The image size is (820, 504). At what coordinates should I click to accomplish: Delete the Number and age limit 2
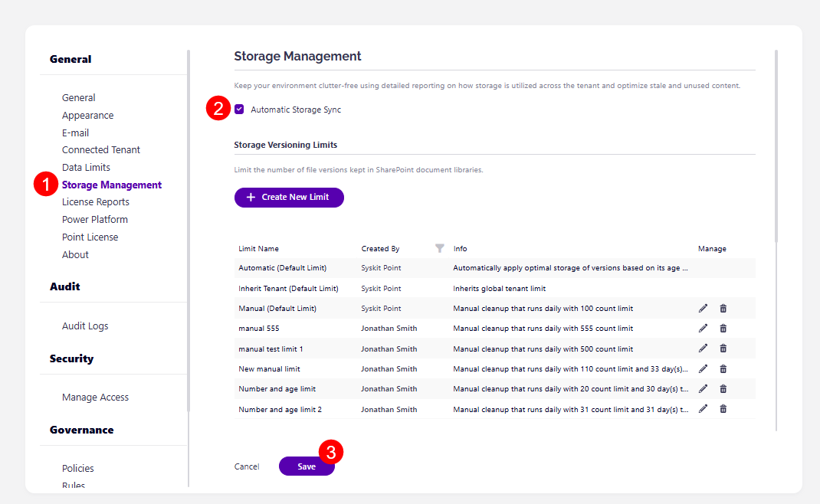[x=723, y=408]
